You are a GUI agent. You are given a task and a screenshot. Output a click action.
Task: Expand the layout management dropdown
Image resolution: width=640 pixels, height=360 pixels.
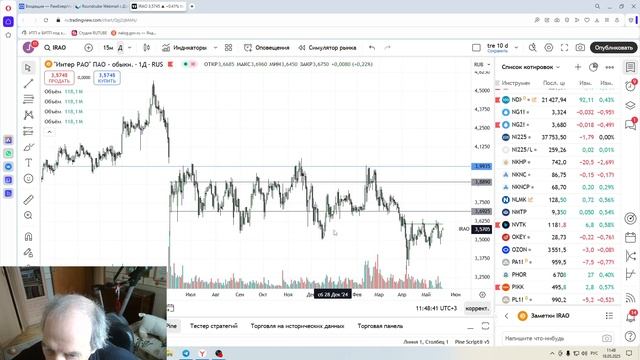(516, 48)
